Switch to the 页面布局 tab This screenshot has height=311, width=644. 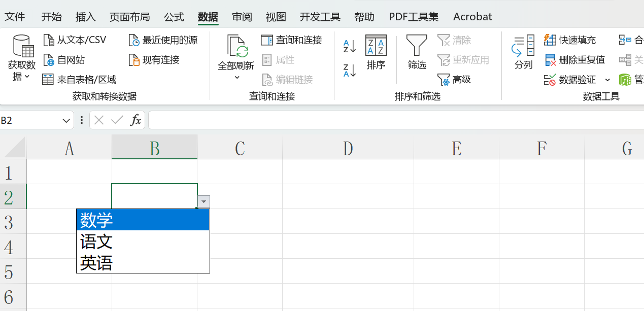130,17
